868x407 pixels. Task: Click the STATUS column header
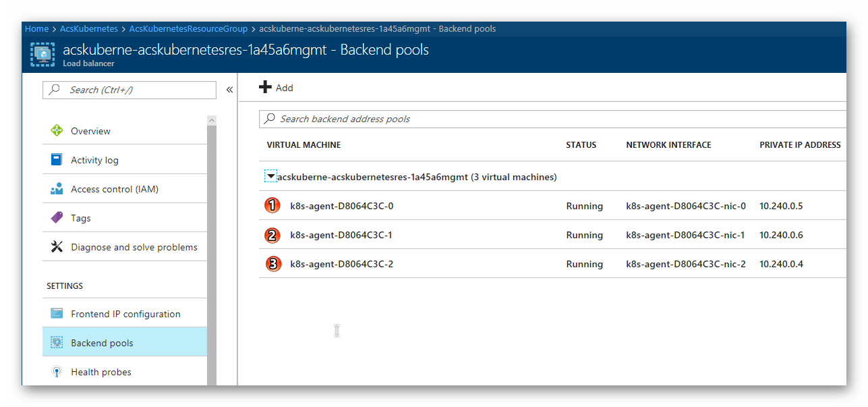581,145
